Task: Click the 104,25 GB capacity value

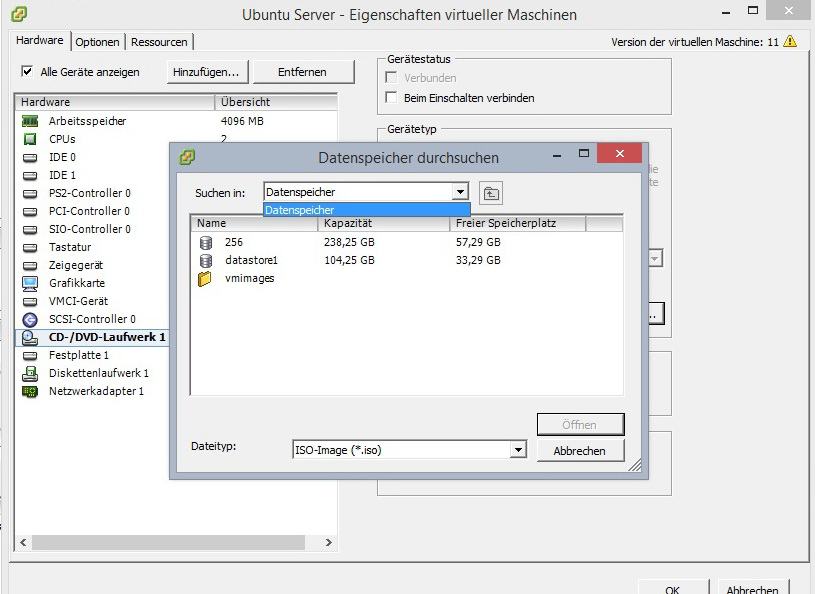Action: coord(349,260)
